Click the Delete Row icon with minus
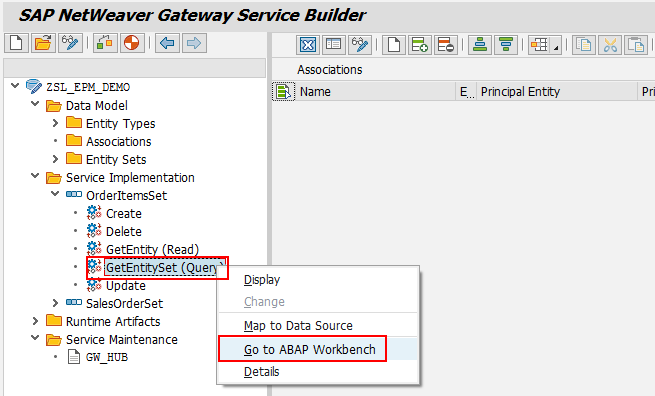Screen dimensions: 655x396 pyautogui.click(x=446, y=44)
